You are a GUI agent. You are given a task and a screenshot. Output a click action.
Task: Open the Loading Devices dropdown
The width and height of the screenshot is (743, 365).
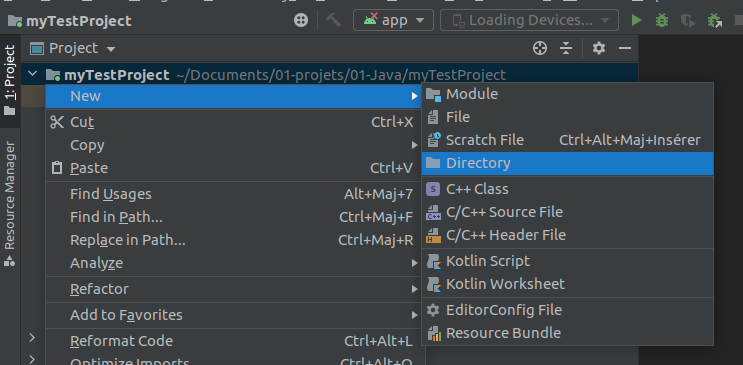tap(529, 20)
